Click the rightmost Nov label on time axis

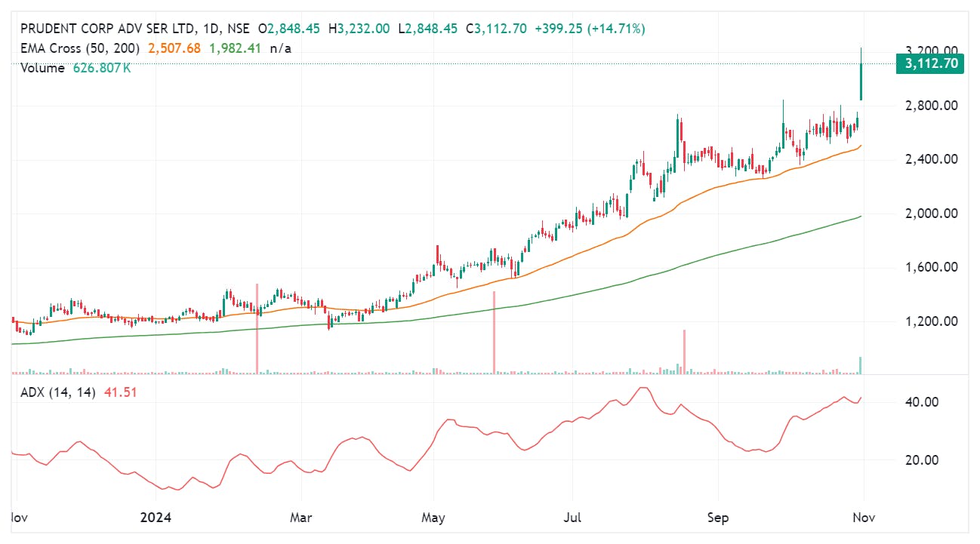coord(864,518)
